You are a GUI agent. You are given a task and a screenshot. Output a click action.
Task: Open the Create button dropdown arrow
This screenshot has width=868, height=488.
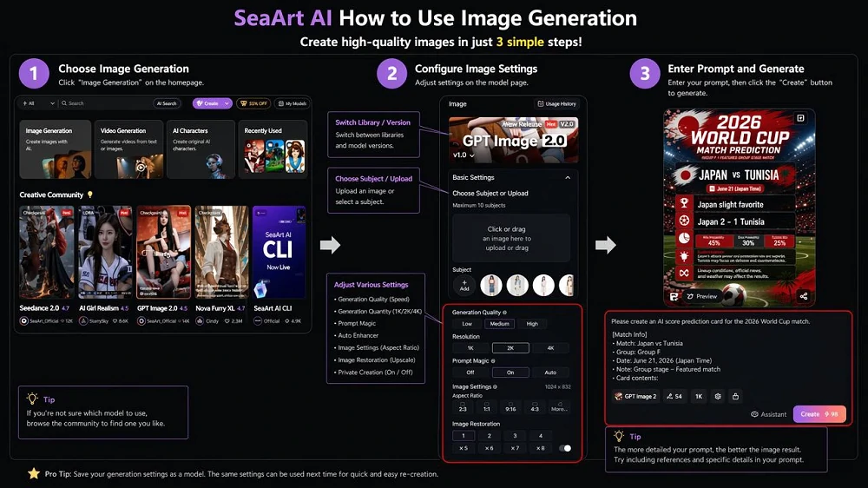coord(227,103)
